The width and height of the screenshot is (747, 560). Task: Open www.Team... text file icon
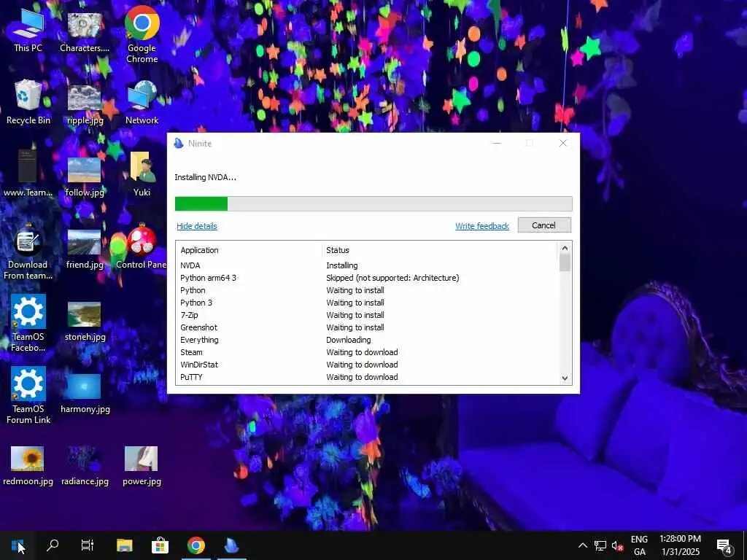pyautogui.click(x=28, y=174)
